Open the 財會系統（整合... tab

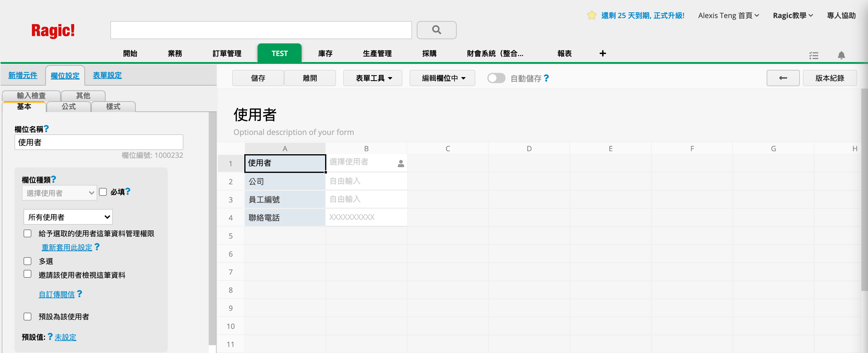click(495, 53)
